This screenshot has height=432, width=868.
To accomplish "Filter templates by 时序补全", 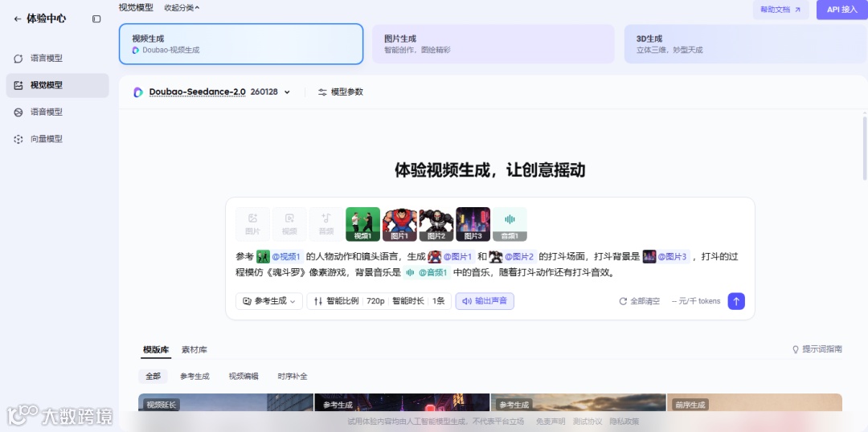I will (x=293, y=376).
